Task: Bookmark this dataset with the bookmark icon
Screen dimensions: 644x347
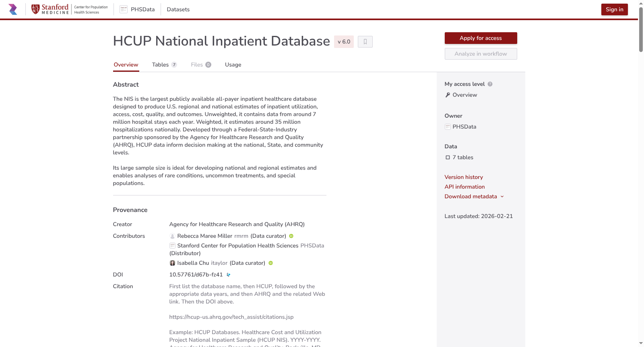Action: (365, 42)
